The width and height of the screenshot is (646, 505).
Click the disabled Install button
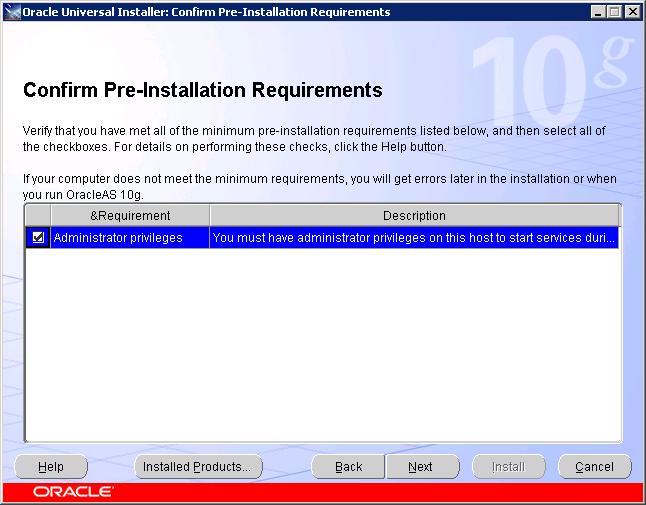(508, 467)
